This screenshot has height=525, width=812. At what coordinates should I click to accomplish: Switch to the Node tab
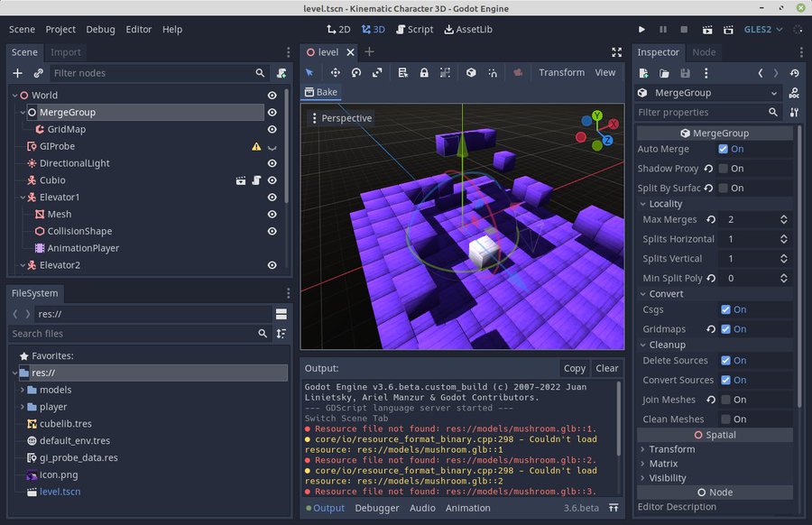pos(704,52)
